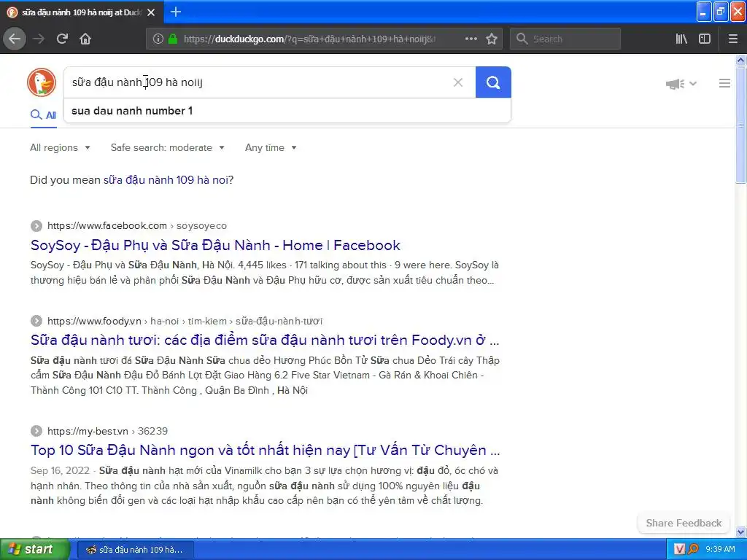
Task: Click the 9:39 AM taskbar clock
Action: (x=720, y=549)
